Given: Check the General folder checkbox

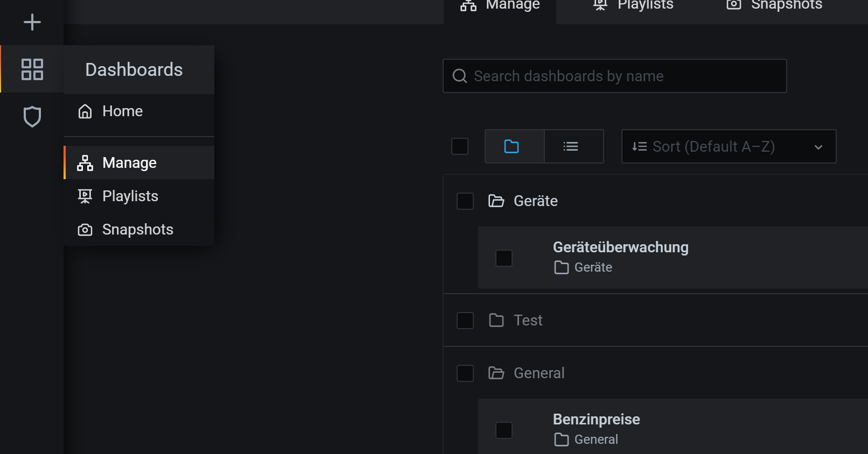Looking at the screenshot, I should pos(465,373).
